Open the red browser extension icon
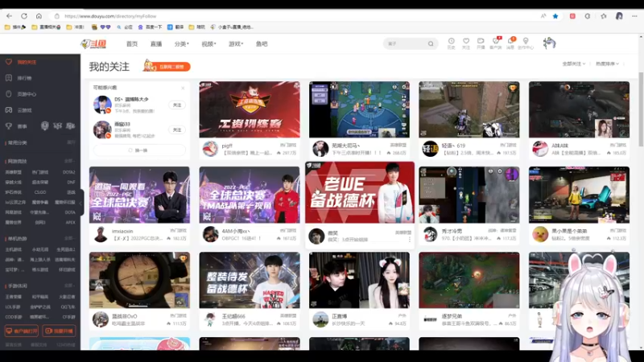Screen dimensions: 644x362 pos(572,16)
